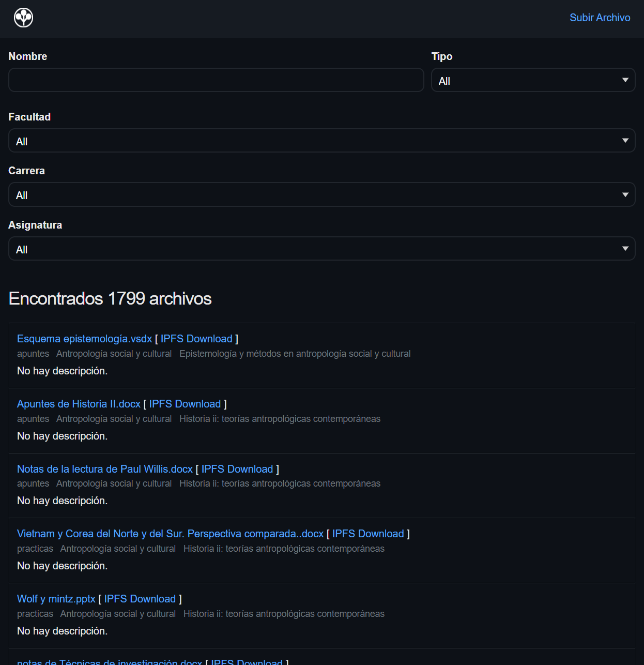Screen dimensions: 644x665
Task: Click IPFS Download for Vietnam y Corea document
Action: coord(368,534)
